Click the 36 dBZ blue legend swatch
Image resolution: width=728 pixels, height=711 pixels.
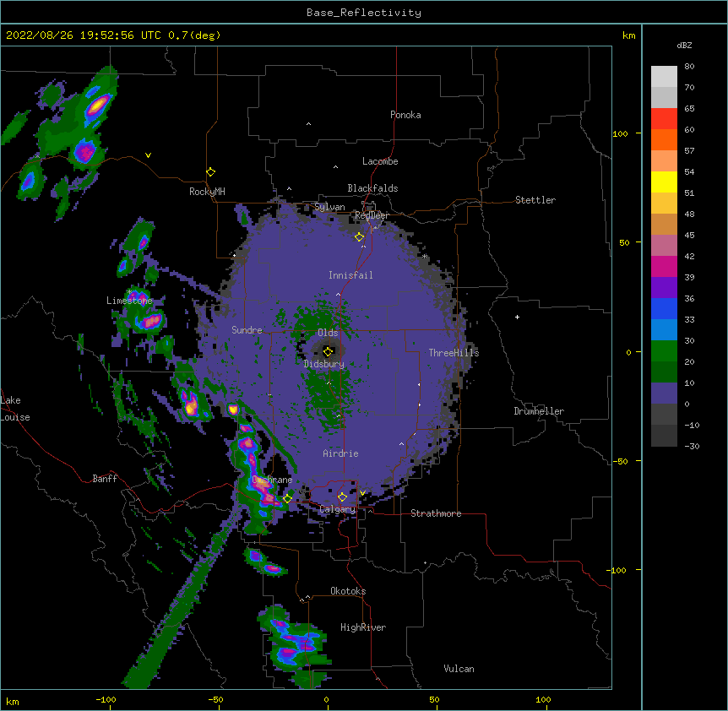point(664,308)
